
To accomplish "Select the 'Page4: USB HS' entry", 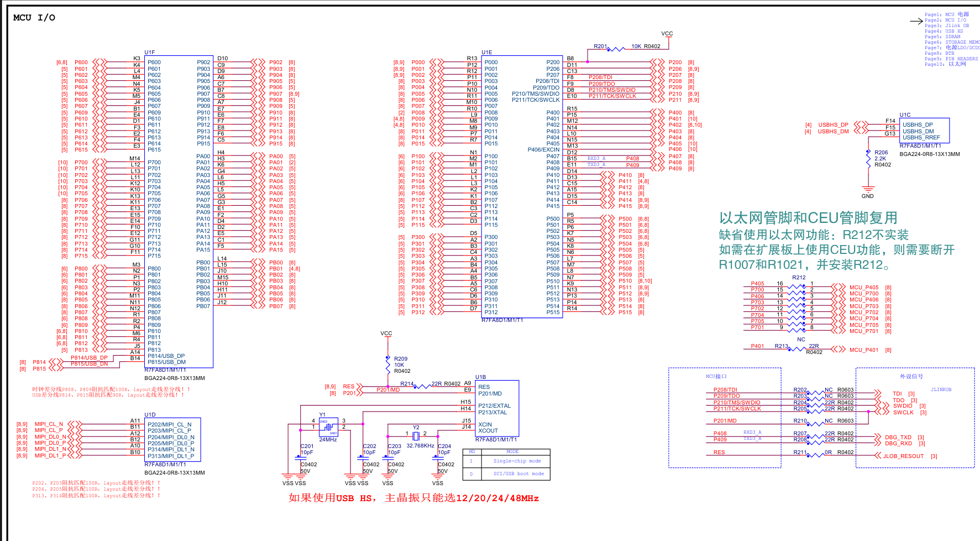I will tap(944, 31).
